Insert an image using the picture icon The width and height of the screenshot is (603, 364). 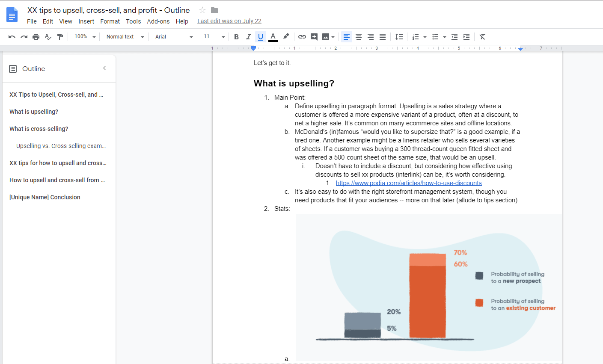click(x=326, y=37)
